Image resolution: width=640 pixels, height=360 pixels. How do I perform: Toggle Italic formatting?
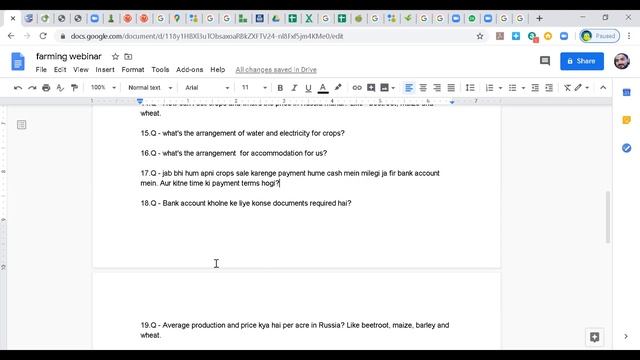(x=294, y=88)
